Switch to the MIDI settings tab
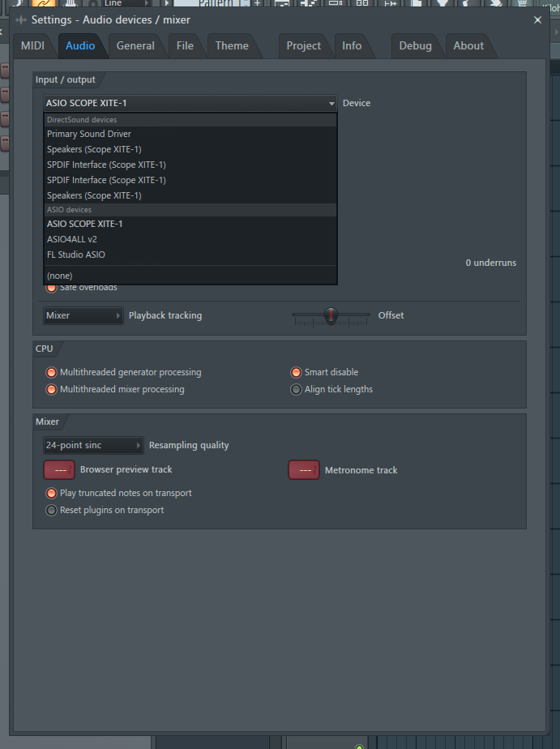The height and width of the screenshot is (749, 560). point(32,46)
